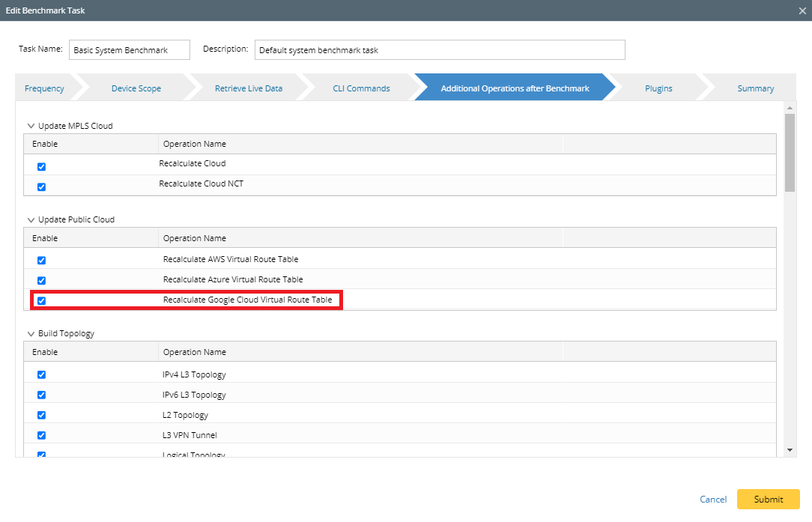Viewport: 812px width, 522px height.
Task: Switch to the Frequency tab
Action: point(44,88)
